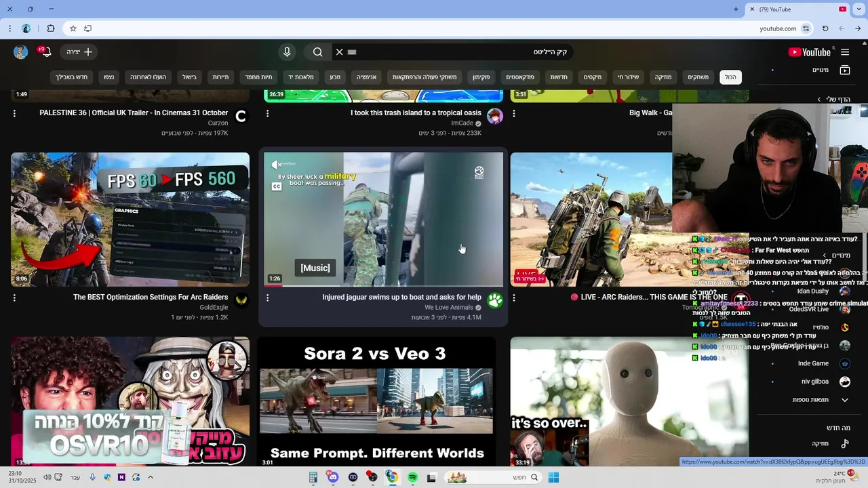The image size is (868, 488).
Task: Open 'Injured jaguar swims up to boat' title
Action: click(401, 297)
